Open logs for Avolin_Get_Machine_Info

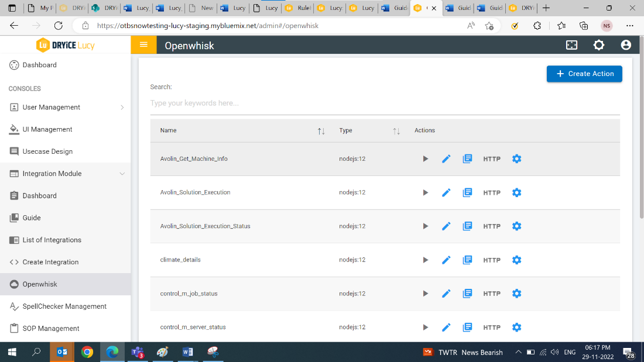[467, 159]
